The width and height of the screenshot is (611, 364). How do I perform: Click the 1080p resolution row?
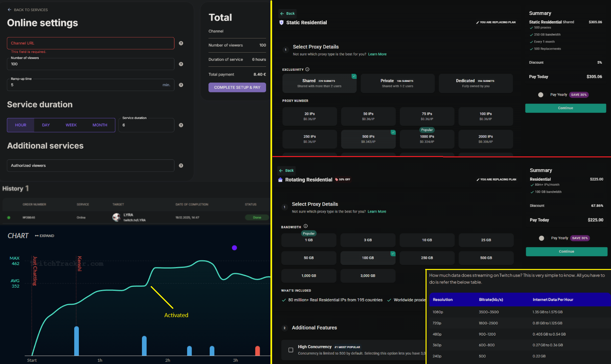pos(519,312)
